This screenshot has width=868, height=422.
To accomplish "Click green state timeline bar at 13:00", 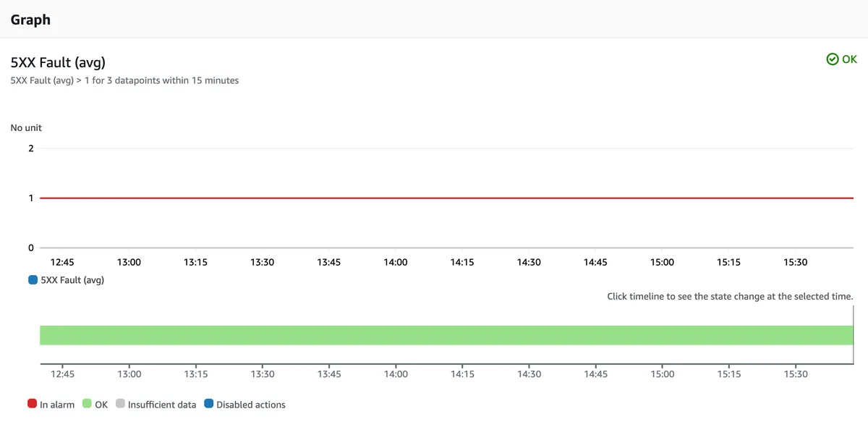I will pyautogui.click(x=129, y=335).
